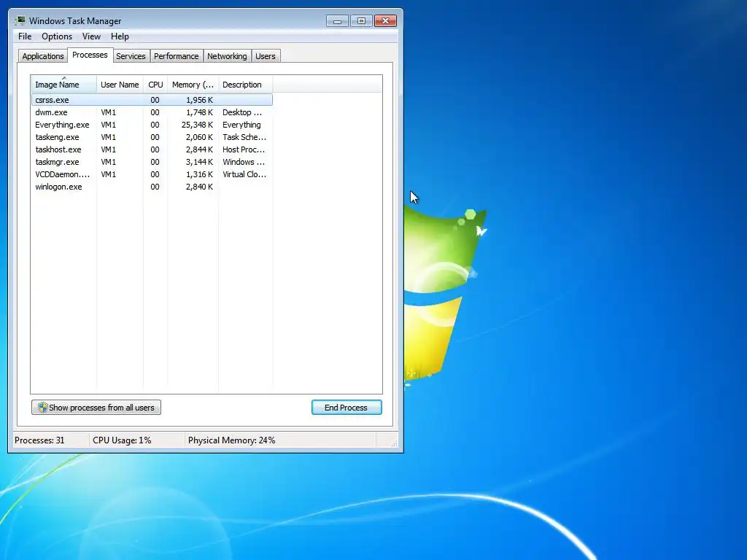Sort by Memory column header
747x560 pixels.
(x=193, y=85)
